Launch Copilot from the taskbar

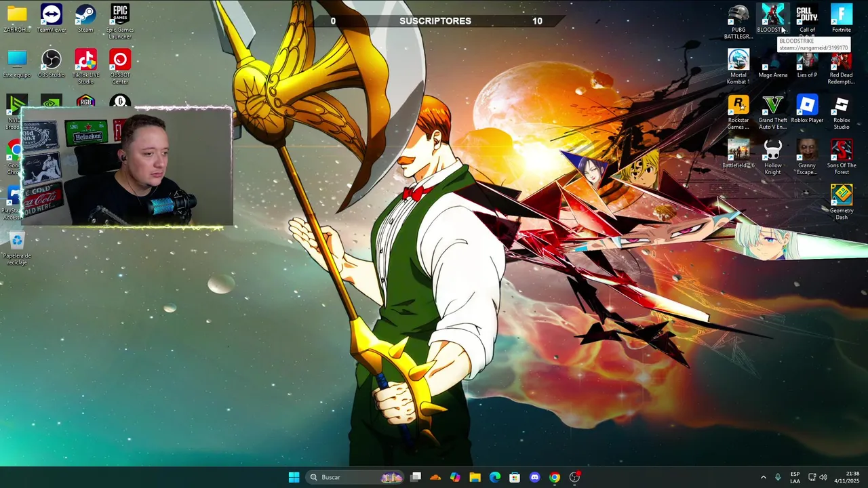(x=455, y=477)
